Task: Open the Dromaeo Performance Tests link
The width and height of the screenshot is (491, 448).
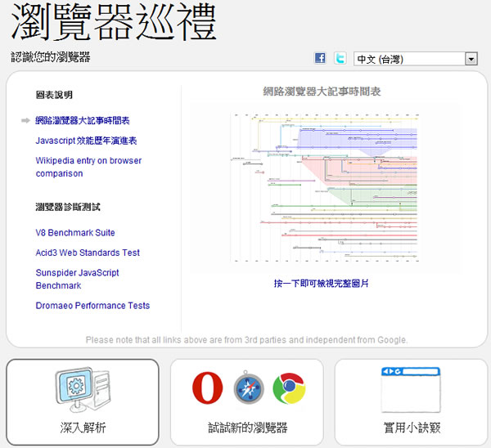Action: pyautogui.click(x=92, y=306)
